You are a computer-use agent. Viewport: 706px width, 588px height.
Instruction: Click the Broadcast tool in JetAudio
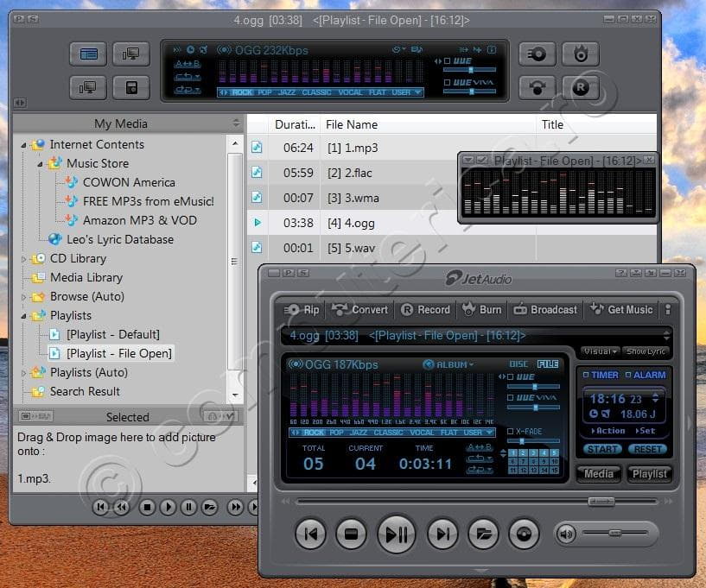pos(545,310)
